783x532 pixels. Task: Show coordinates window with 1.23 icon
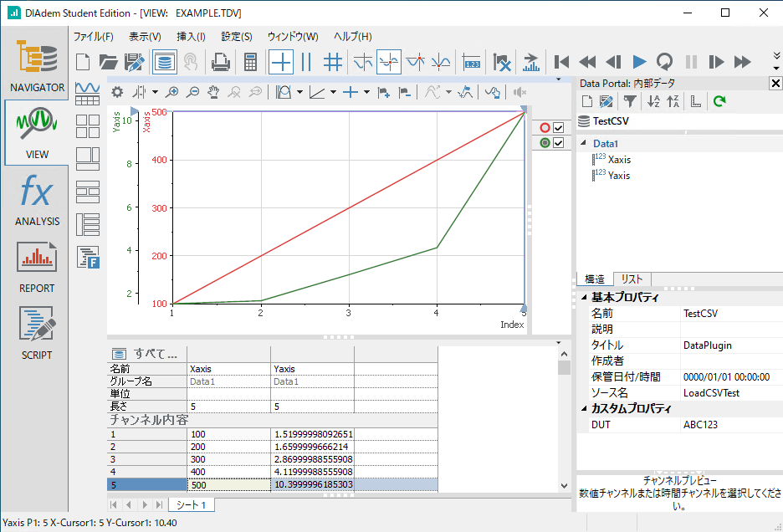point(472,62)
